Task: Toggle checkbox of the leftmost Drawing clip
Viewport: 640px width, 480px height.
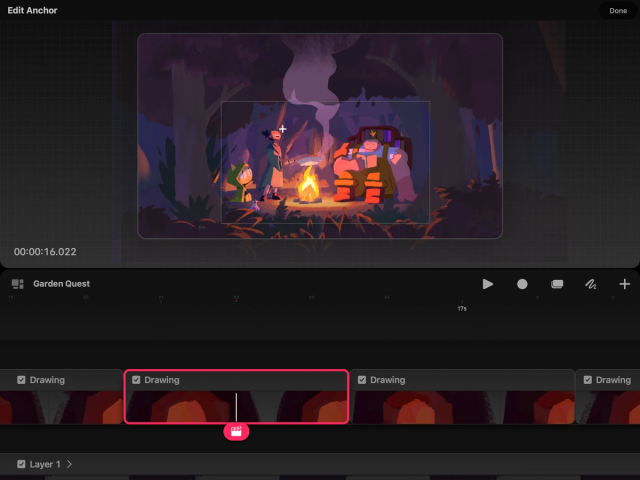Action: tap(21, 380)
